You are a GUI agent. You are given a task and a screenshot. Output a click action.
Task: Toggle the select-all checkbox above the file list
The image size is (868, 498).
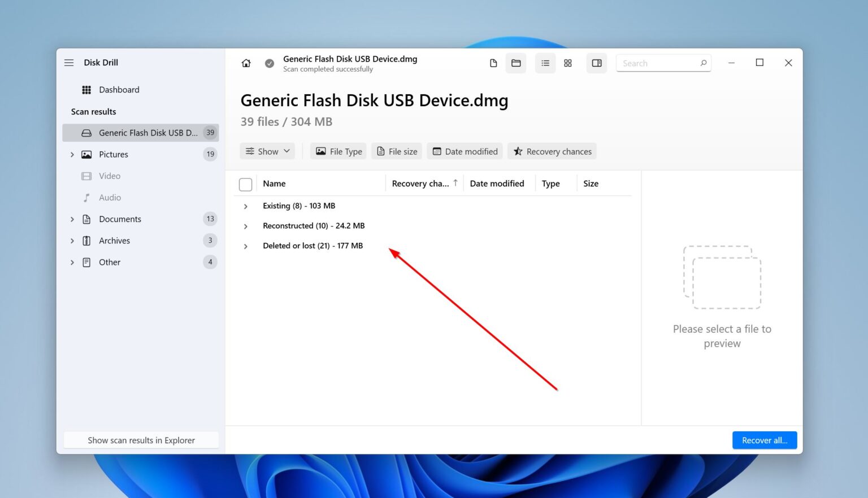(246, 184)
